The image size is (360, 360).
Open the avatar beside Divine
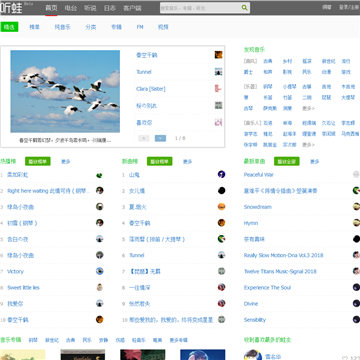pos(356,303)
